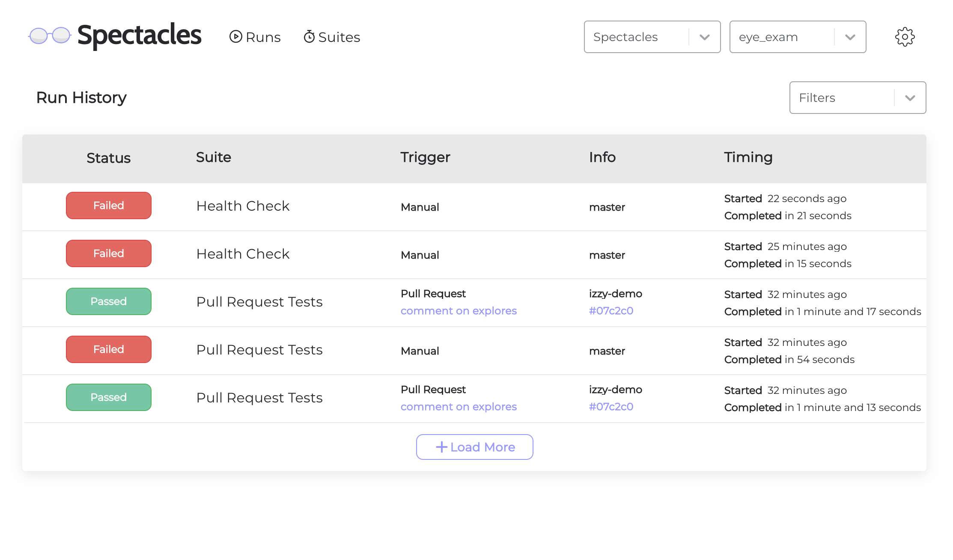Click the second Health Check Failed badge
The height and width of the screenshot is (560, 953).
click(108, 253)
